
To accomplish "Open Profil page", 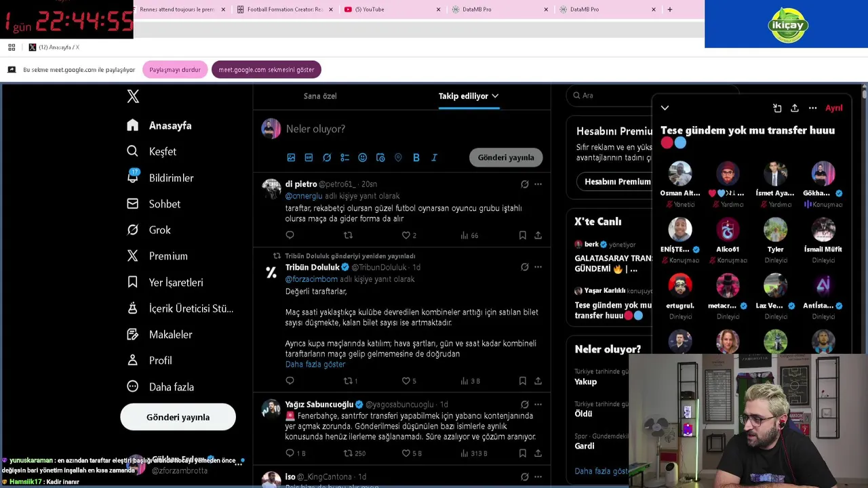I will [149, 361].
